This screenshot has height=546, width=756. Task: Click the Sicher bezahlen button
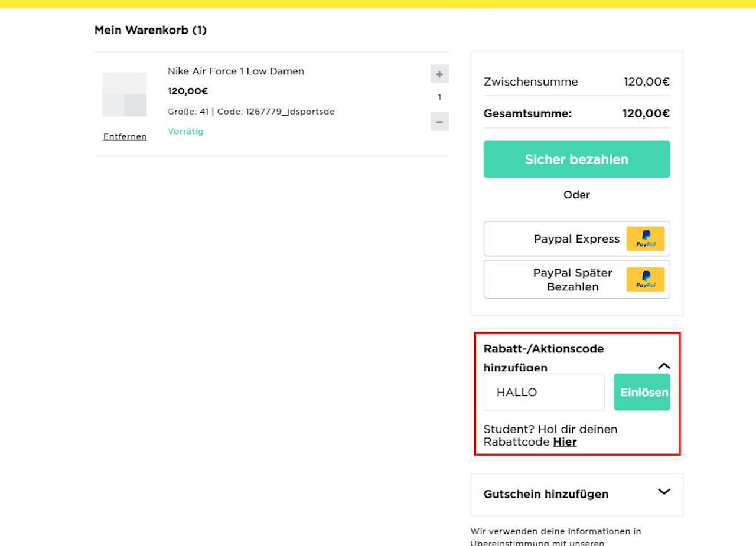click(576, 159)
